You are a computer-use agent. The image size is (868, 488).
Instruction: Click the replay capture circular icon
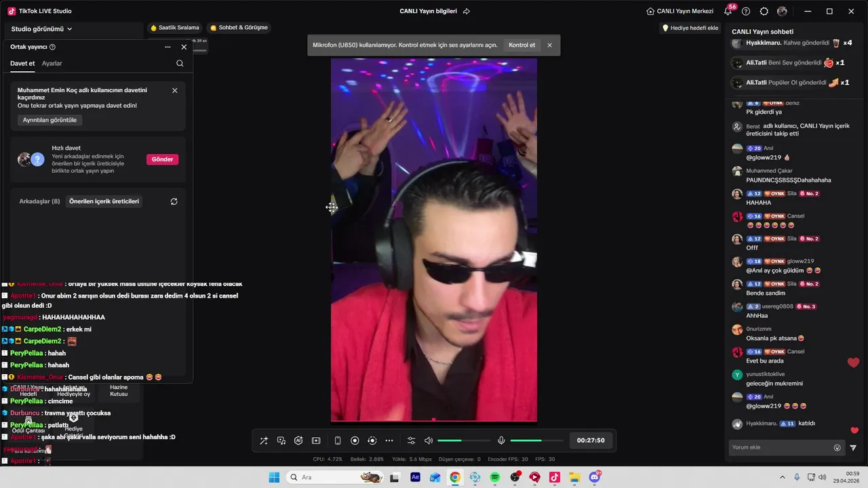pyautogui.click(x=372, y=441)
